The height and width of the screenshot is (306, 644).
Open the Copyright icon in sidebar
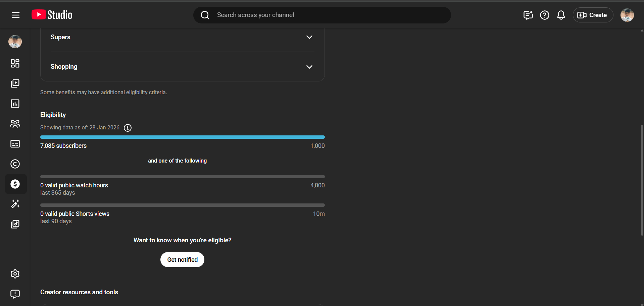[x=15, y=164]
